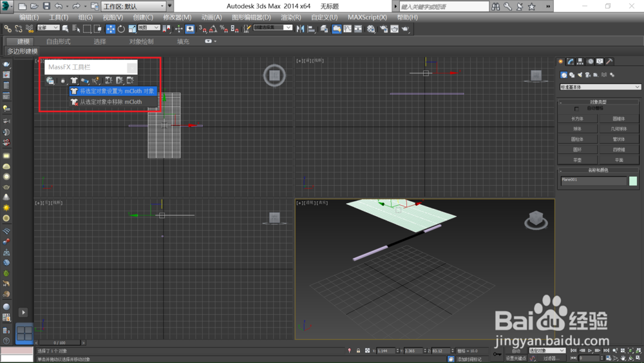This screenshot has height=363, width=644.
Task: Select by Name list icon
Action: pos(76,28)
